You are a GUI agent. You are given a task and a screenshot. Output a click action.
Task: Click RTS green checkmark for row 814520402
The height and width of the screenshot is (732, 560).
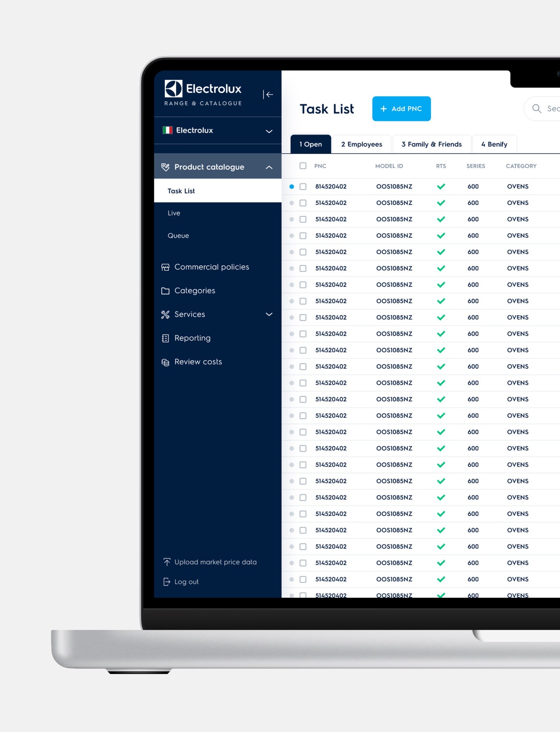coord(441,187)
